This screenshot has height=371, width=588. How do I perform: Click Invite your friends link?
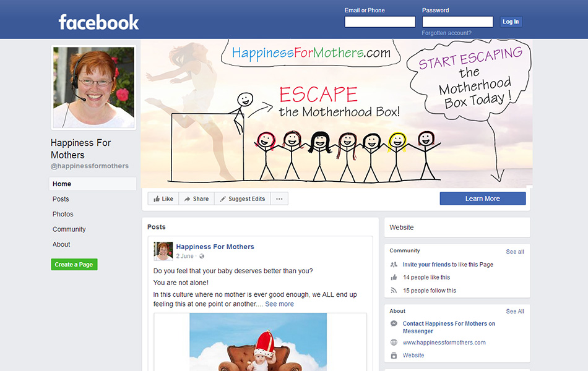tap(426, 265)
